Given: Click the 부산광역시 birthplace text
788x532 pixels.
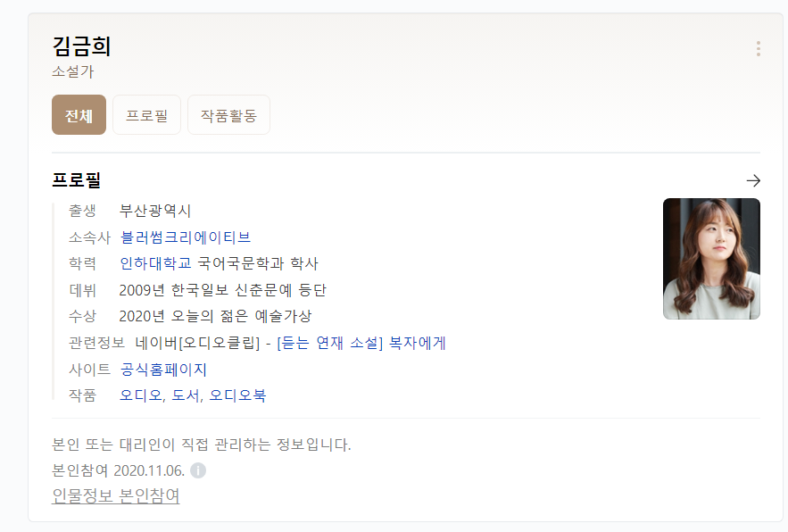Looking at the screenshot, I should (x=154, y=211).
